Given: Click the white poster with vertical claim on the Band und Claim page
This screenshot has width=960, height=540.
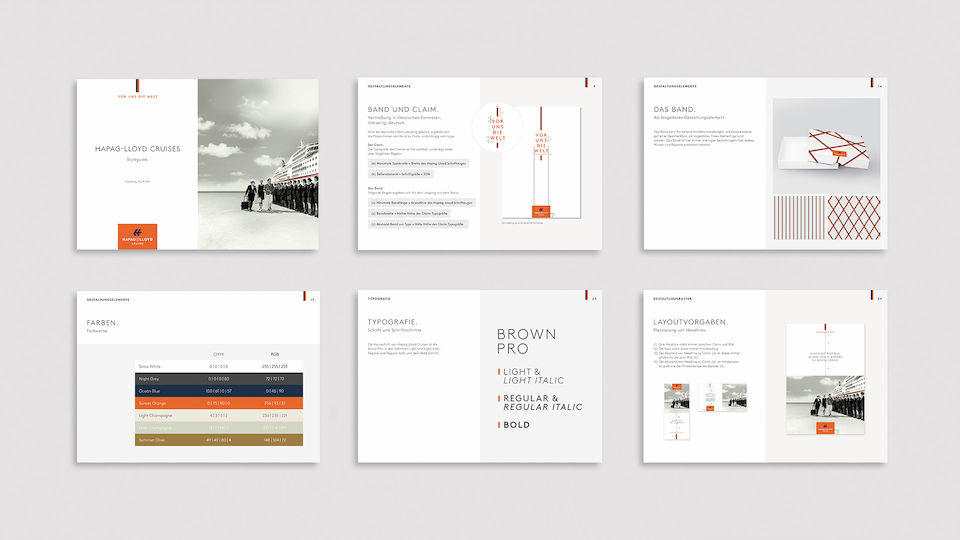Looking at the screenshot, I should 541,162.
